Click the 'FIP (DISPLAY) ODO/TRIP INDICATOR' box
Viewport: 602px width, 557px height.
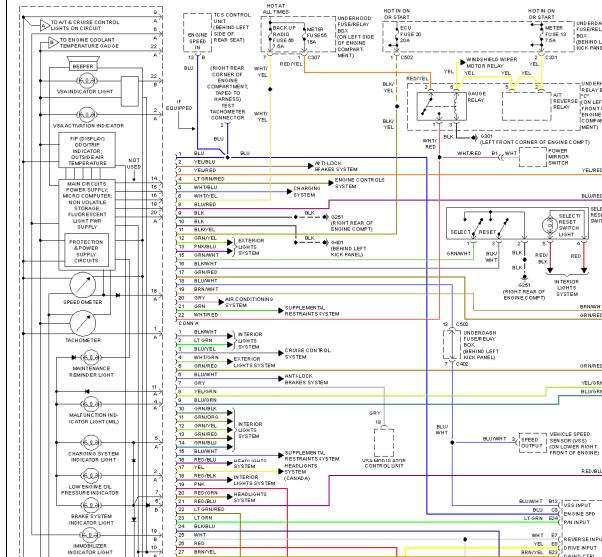click(87, 150)
